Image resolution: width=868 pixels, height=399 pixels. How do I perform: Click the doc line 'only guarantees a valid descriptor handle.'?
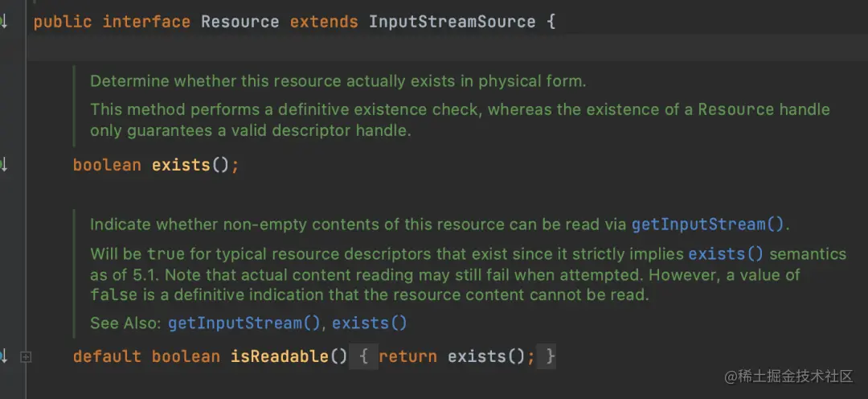point(251,131)
